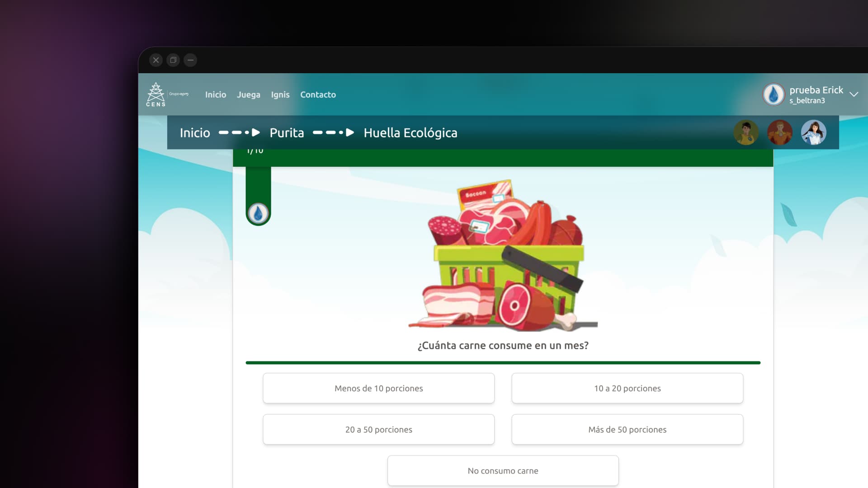Open the Contacto page
Image resolution: width=868 pixels, height=488 pixels.
pos(318,94)
